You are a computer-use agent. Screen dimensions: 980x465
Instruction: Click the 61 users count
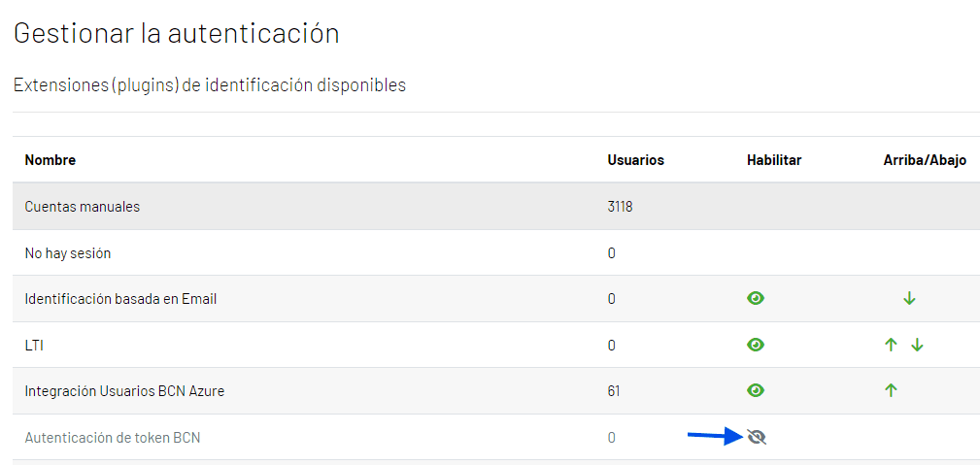pos(614,391)
